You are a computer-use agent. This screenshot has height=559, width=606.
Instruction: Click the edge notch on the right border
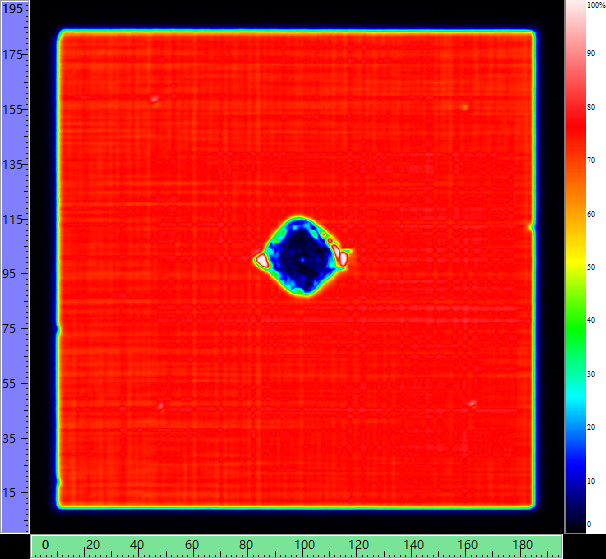coord(532,227)
